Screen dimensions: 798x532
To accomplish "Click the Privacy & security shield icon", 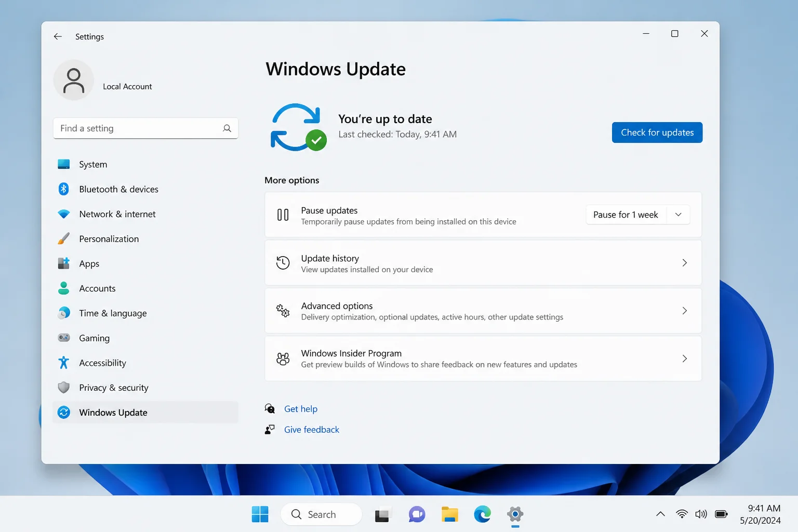I will tap(64, 388).
